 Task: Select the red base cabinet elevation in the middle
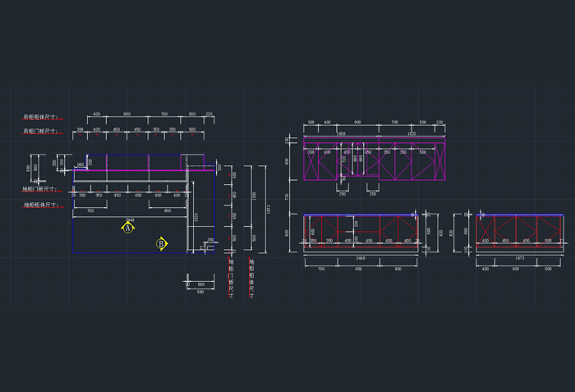pyautogui.click(x=360, y=229)
